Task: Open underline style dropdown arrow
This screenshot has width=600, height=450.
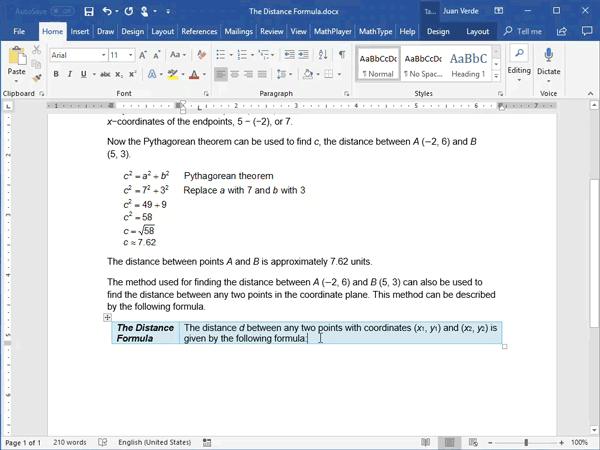Action: (94, 74)
